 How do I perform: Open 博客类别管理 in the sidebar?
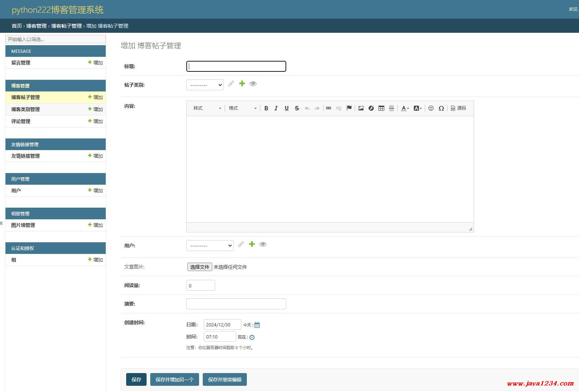26,109
